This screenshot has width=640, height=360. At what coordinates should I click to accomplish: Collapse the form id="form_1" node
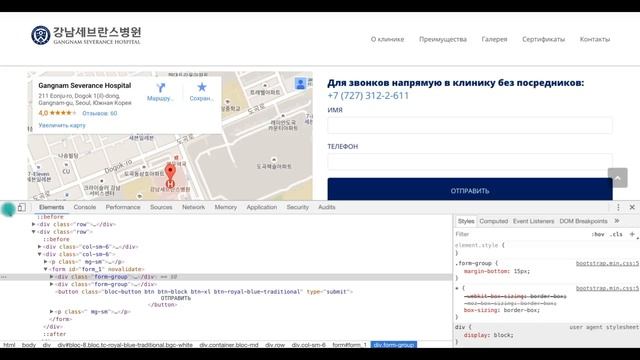point(46,269)
